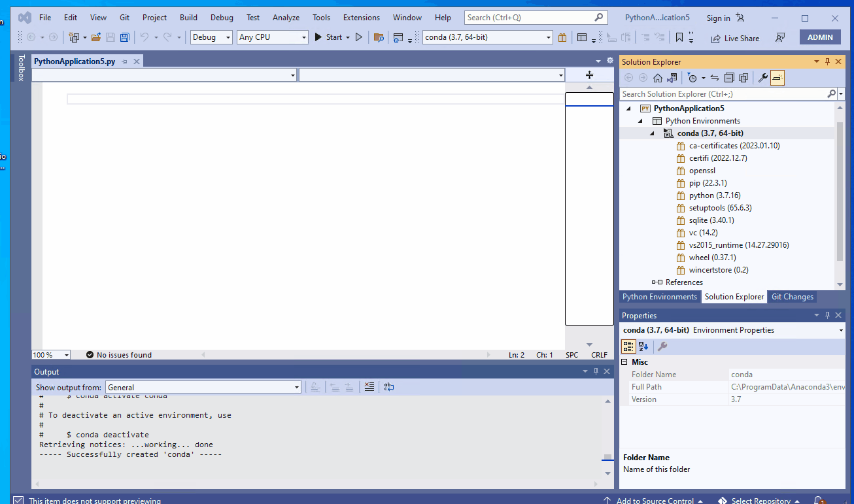Click the Open File folder icon

[96, 37]
